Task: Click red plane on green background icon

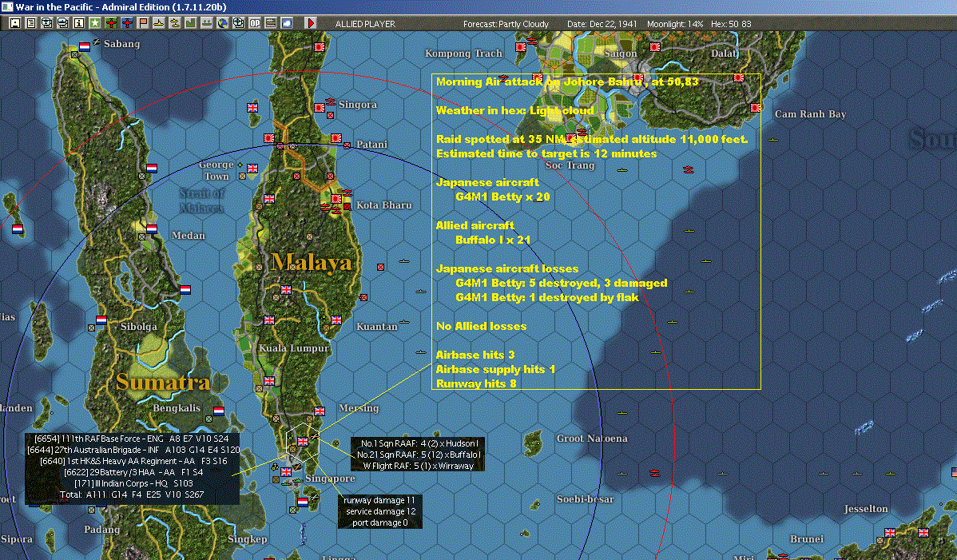Action: pos(111,23)
